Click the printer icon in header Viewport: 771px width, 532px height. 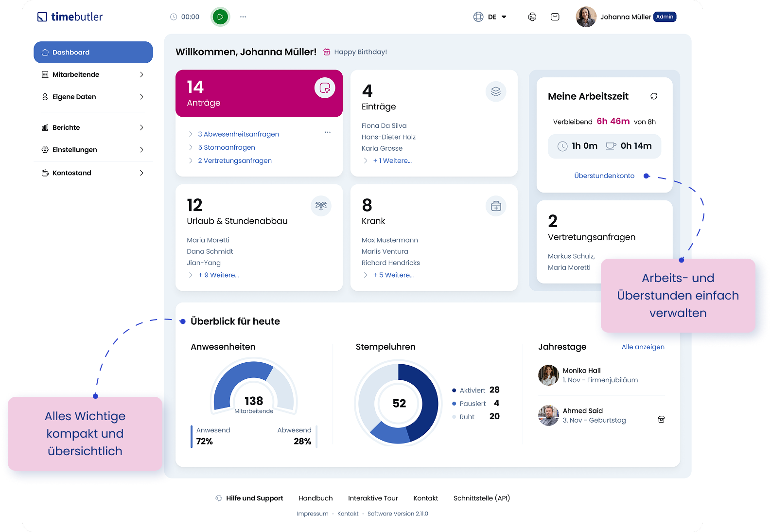[532, 17]
